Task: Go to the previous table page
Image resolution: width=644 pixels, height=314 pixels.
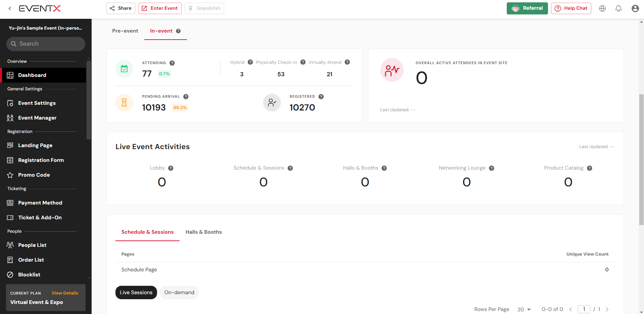Action: pos(571,309)
